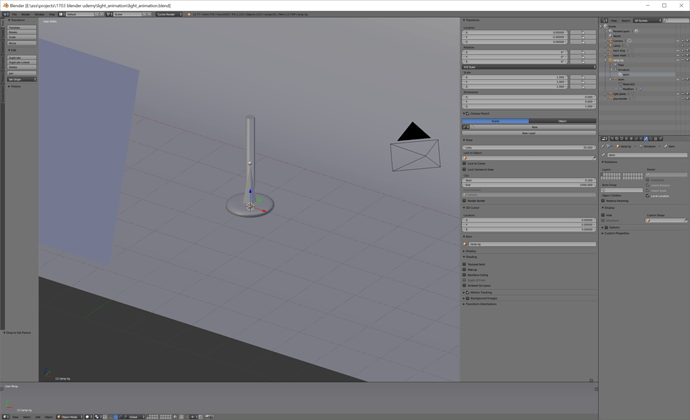
Task: Open the Cycles Render engine dropdown
Action: (x=169, y=14)
